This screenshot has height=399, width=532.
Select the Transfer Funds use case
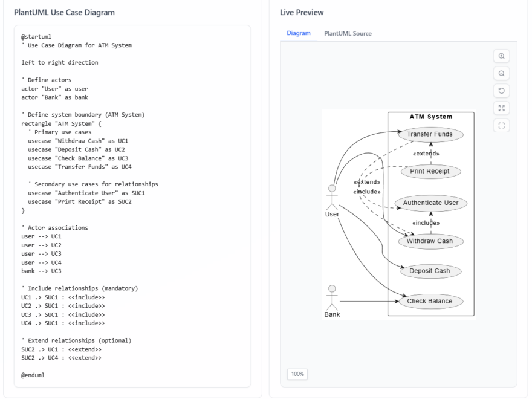430,134
